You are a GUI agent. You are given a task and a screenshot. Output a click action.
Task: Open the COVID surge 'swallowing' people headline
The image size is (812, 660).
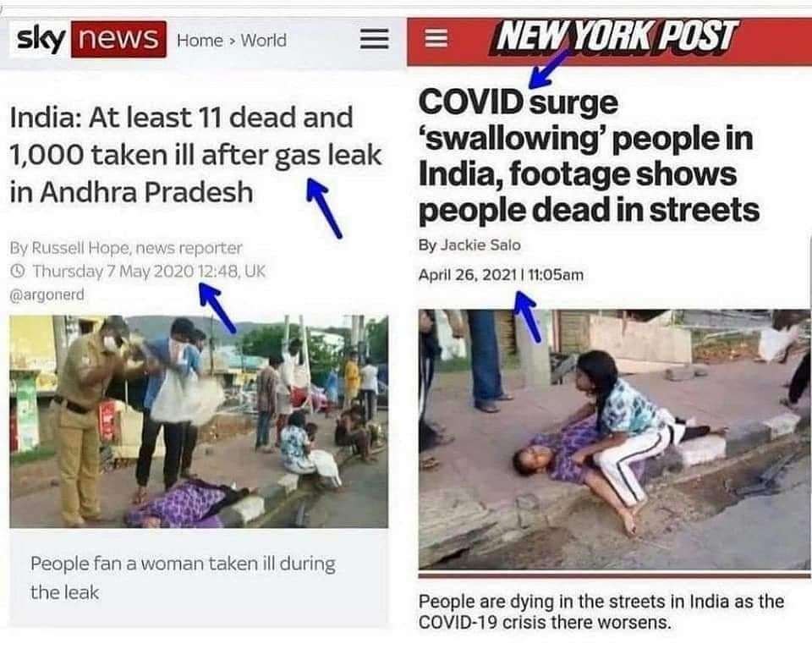(589, 157)
